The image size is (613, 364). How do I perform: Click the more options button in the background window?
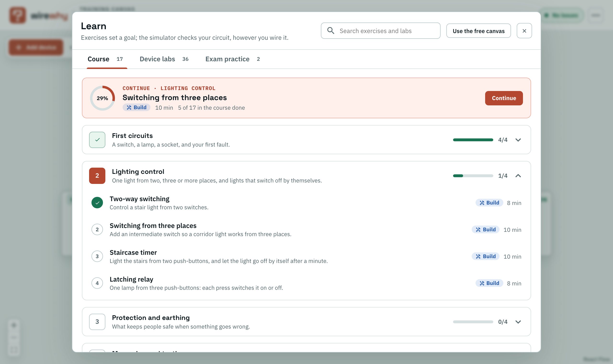click(x=596, y=15)
